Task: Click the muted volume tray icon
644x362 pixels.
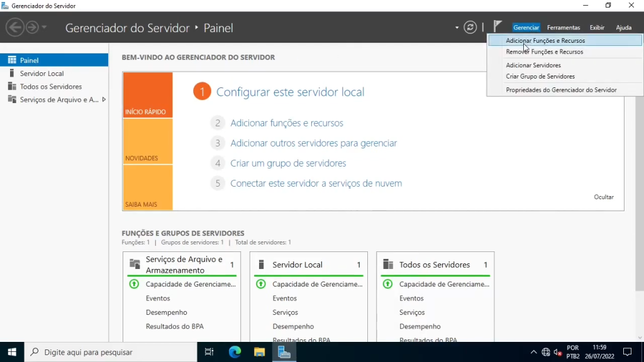Action: (x=558, y=352)
